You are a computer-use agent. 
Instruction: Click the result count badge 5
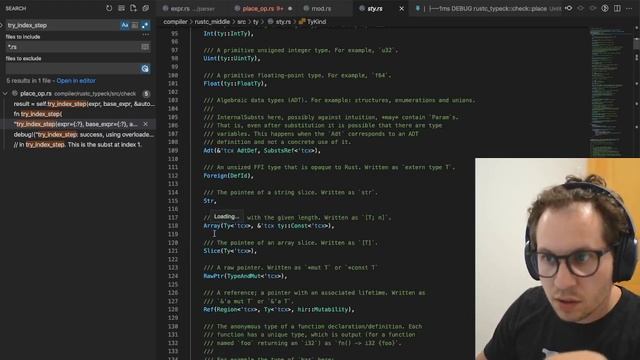146,94
